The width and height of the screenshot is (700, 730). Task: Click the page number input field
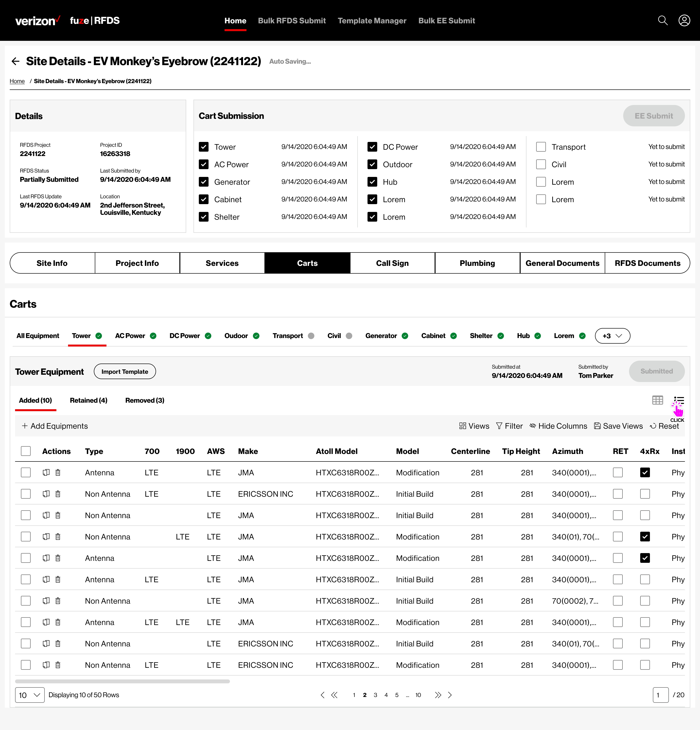661,695
